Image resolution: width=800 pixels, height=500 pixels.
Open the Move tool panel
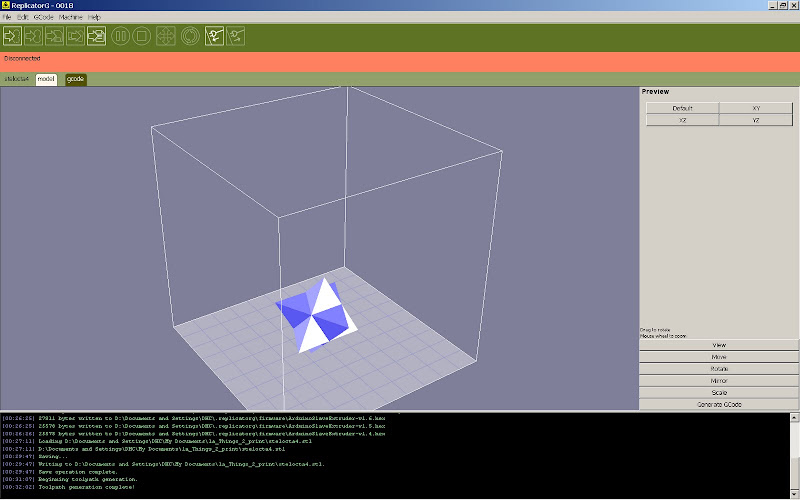(719, 357)
